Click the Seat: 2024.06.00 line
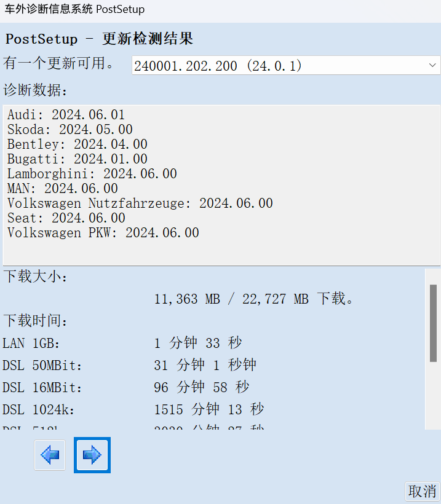This screenshot has height=504, width=441. click(x=66, y=218)
